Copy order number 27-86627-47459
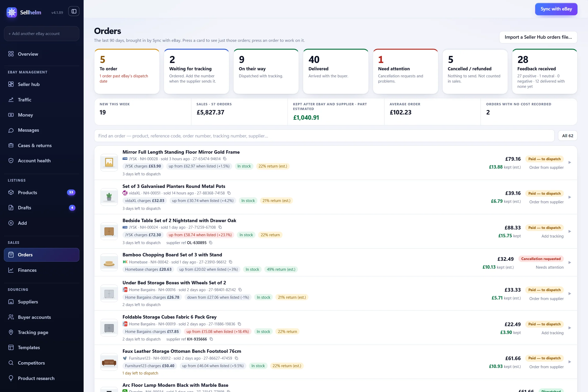This screenshot has width=588, height=392. (236, 358)
